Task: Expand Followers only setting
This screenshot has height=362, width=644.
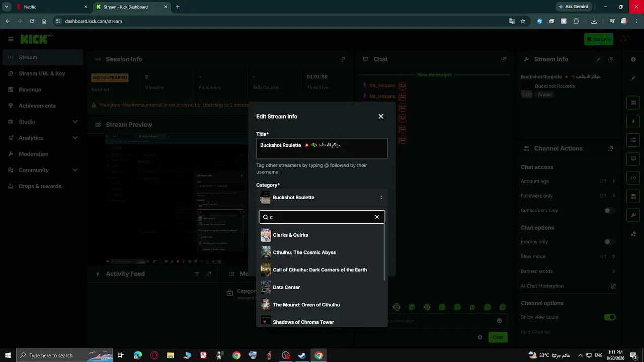Action: click(x=613, y=196)
